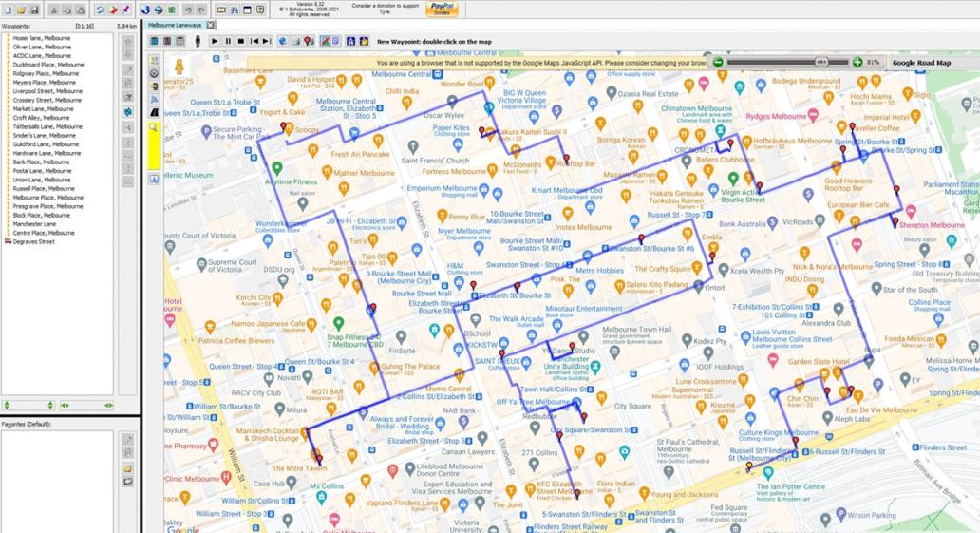Click the folder icon beside the Favorites list

(x=127, y=468)
